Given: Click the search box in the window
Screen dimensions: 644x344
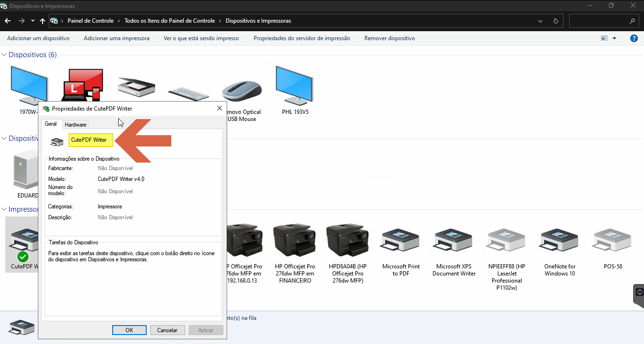Looking at the screenshot, I should pyautogui.click(x=604, y=21).
